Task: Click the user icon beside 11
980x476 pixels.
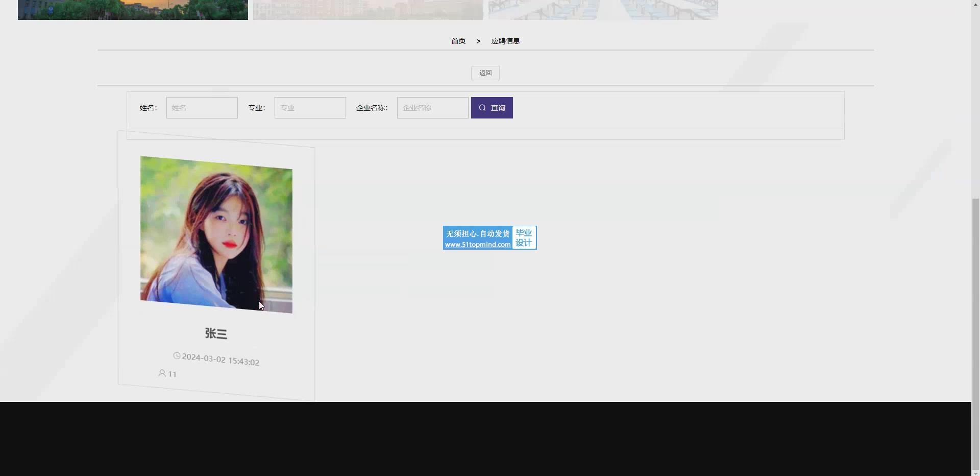Action: 162,373
